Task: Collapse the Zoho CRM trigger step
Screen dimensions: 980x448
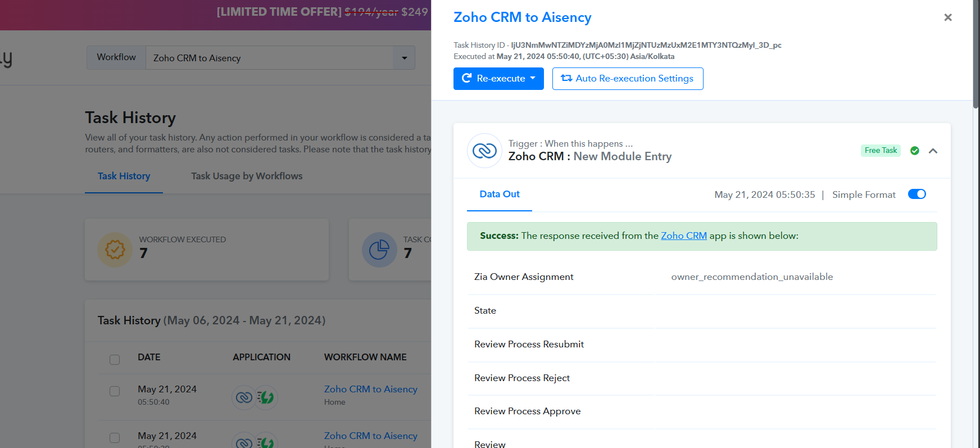Action: click(x=933, y=151)
